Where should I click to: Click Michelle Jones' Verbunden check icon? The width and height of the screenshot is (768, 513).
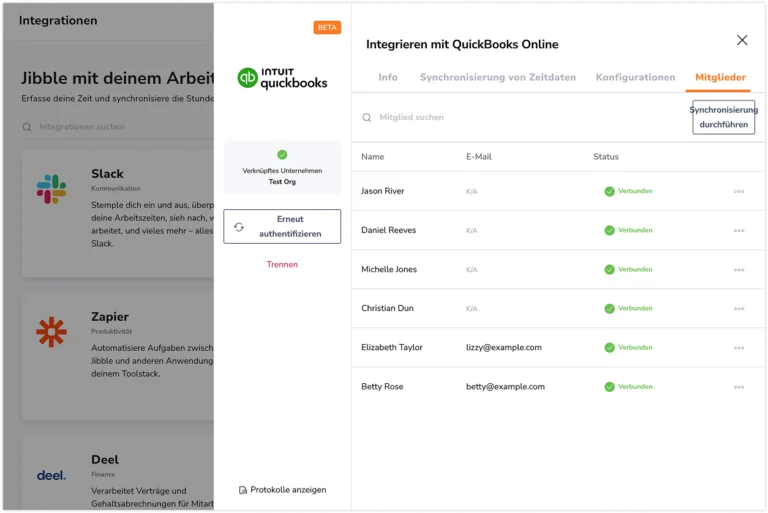click(609, 269)
